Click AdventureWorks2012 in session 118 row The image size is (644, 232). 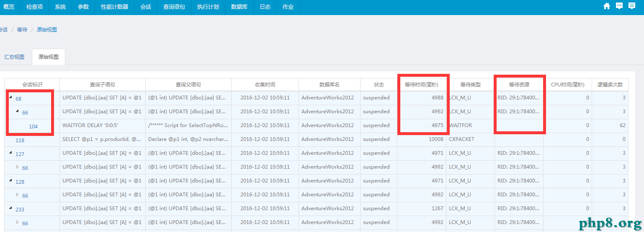point(327,139)
